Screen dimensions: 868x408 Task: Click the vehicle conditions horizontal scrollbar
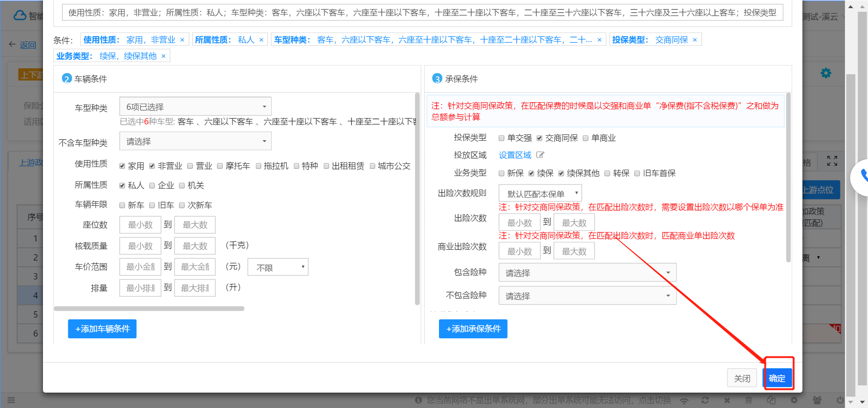(149, 309)
